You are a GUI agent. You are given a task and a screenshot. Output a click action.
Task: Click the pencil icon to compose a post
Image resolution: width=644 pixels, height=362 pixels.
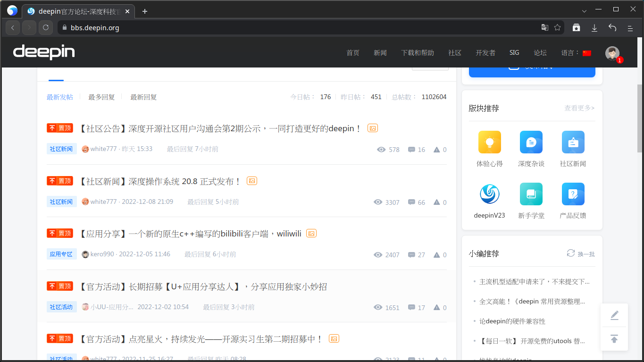pos(614,314)
